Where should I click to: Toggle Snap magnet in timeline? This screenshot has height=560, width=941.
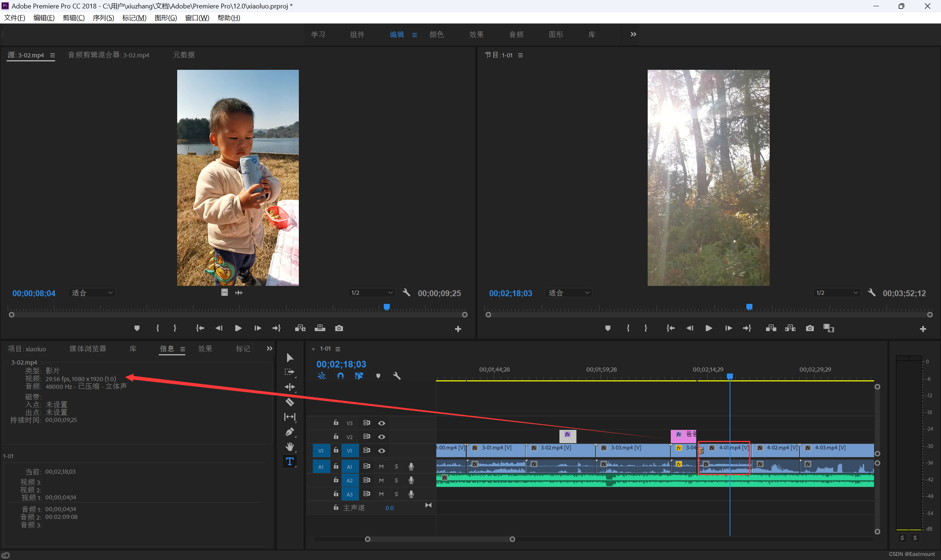point(340,376)
